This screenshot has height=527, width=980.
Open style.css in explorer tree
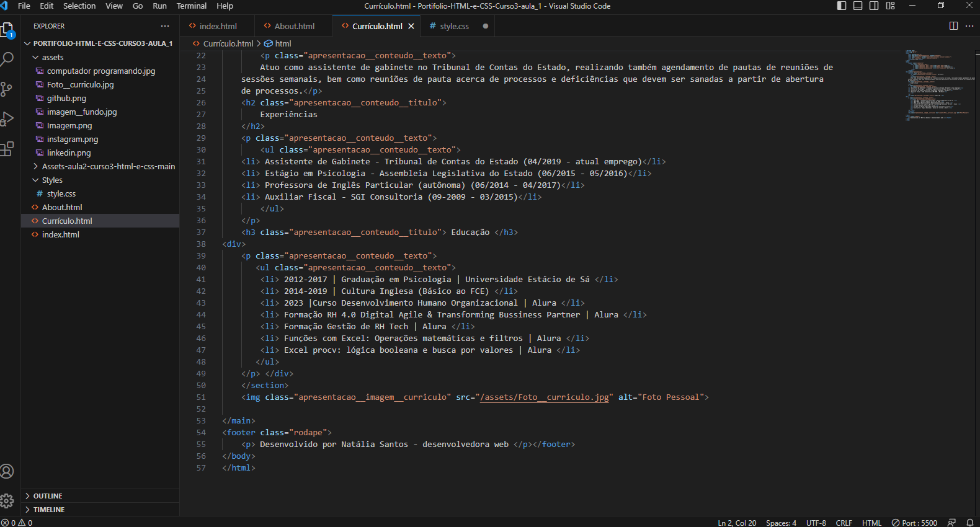pyautogui.click(x=100, y=193)
